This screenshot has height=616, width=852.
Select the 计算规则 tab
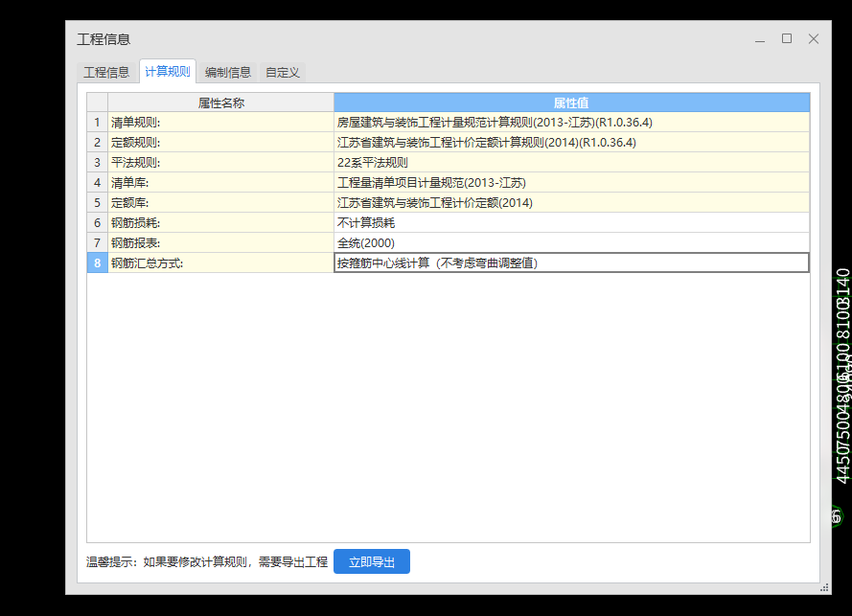click(x=168, y=72)
